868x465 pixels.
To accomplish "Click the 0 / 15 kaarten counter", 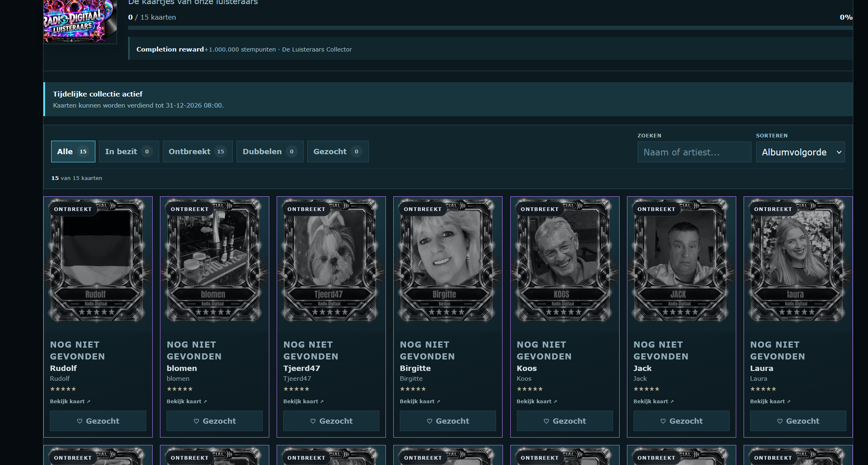I will point(152,17).
